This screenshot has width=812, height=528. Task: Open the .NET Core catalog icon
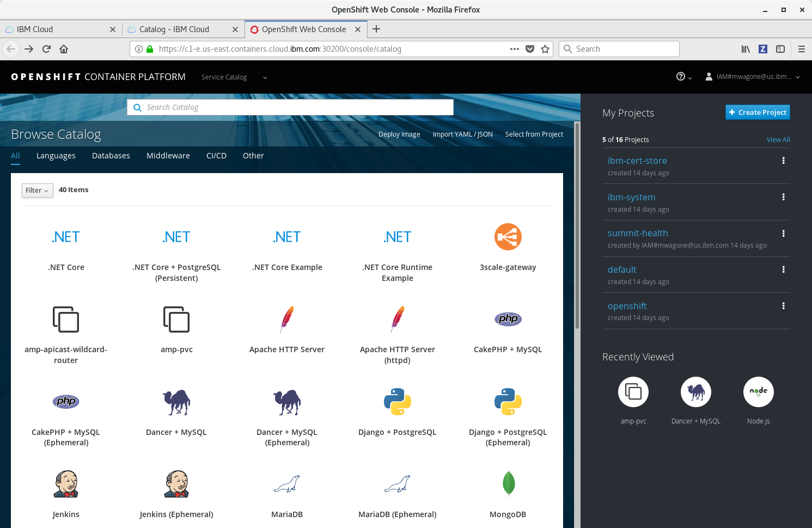click(x=66, y=237)
